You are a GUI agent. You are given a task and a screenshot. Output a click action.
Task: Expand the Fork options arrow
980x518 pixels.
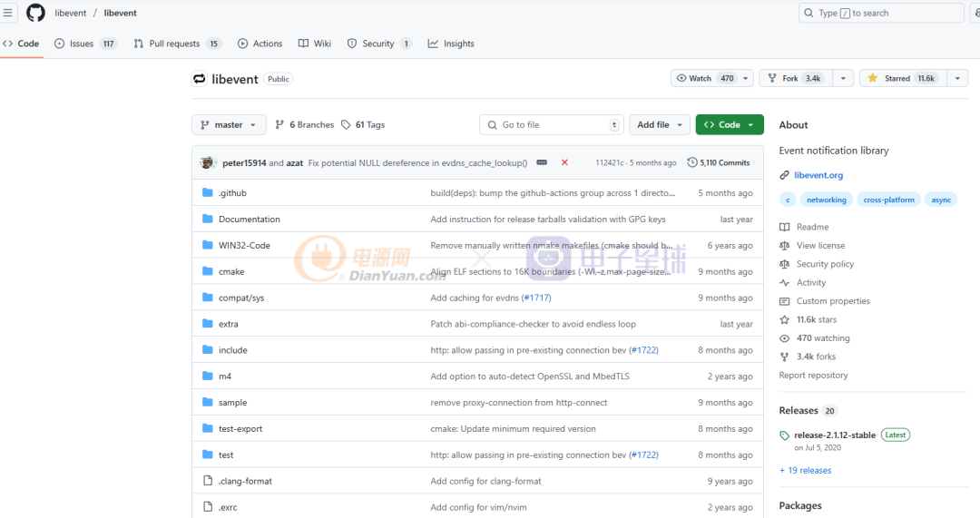point(843,79)
